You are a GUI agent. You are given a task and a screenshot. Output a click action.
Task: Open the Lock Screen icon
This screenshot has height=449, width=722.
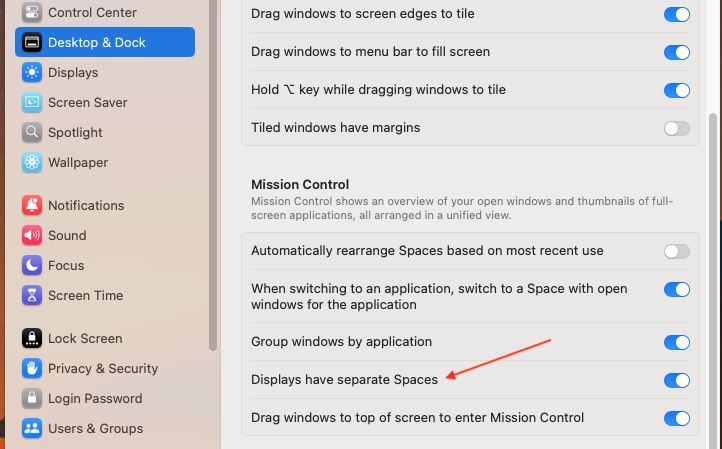pyautogui.click(x=32, y=338)
